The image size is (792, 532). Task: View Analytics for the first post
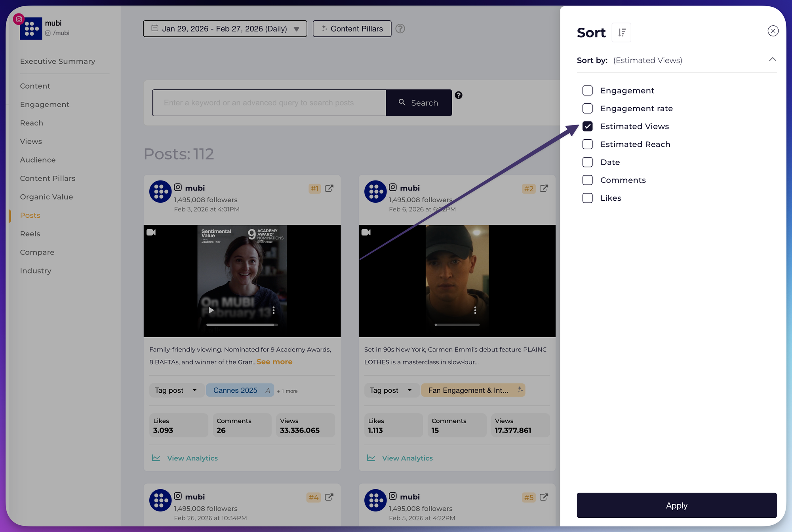[192, 458]
